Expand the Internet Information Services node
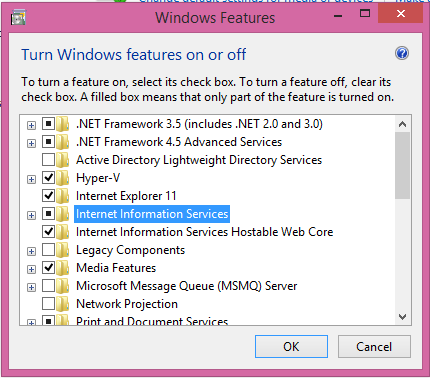This screenshot has width=430, height=378. [31, 215]
